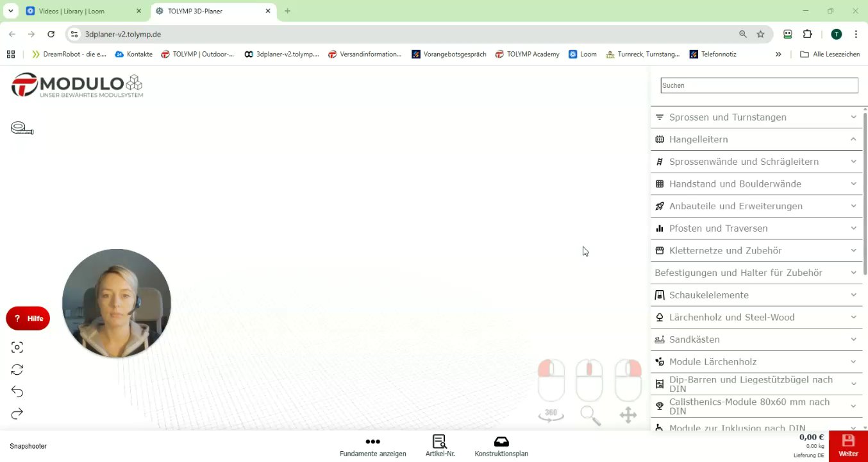Click the Hangelleitern ladder icon

pos(660,139)
